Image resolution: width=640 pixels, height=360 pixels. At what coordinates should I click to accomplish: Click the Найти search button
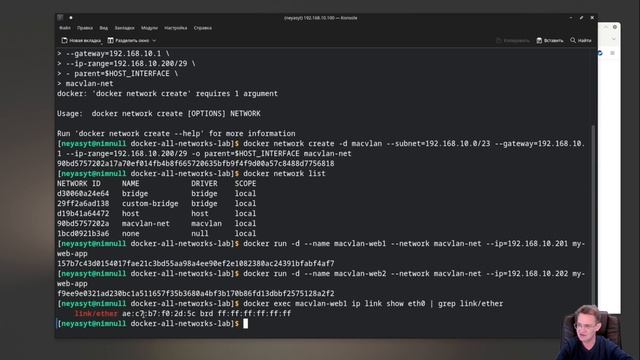[x=580, y=40]
